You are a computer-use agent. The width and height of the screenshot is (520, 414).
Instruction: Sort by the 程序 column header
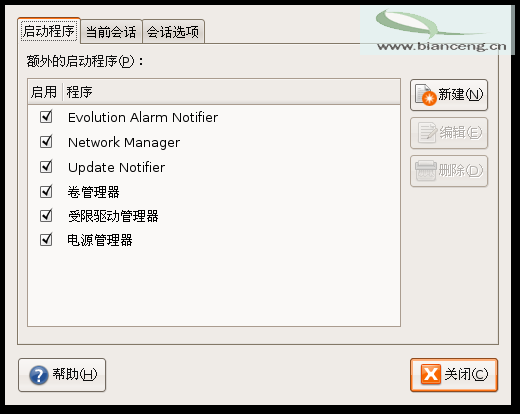(231, 92)
